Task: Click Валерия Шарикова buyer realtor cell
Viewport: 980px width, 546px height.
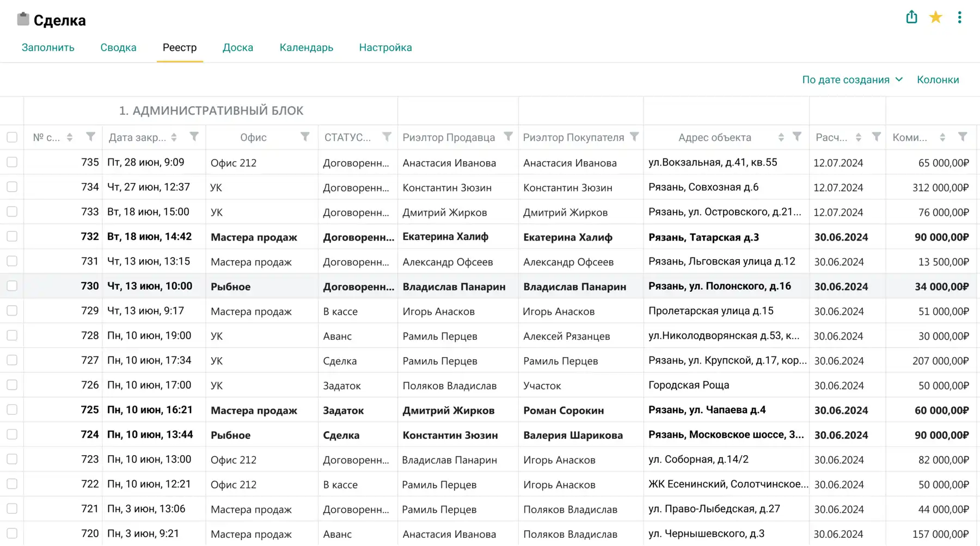Action: click(x=573, y=435)
